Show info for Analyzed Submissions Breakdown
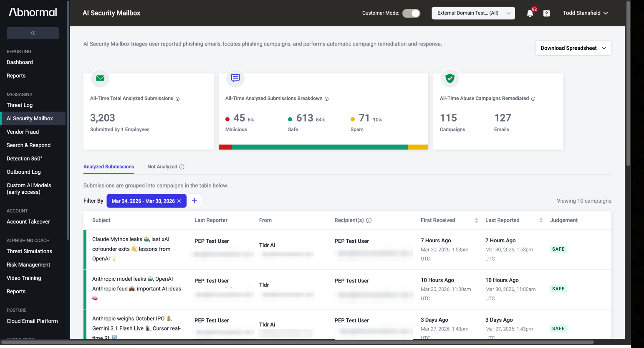 [x=326, y=99]
